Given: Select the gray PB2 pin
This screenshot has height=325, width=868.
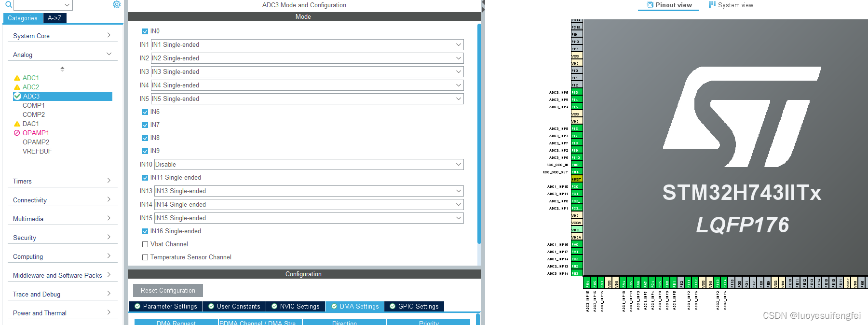Looking at the screenshot, I should point(681,283).
